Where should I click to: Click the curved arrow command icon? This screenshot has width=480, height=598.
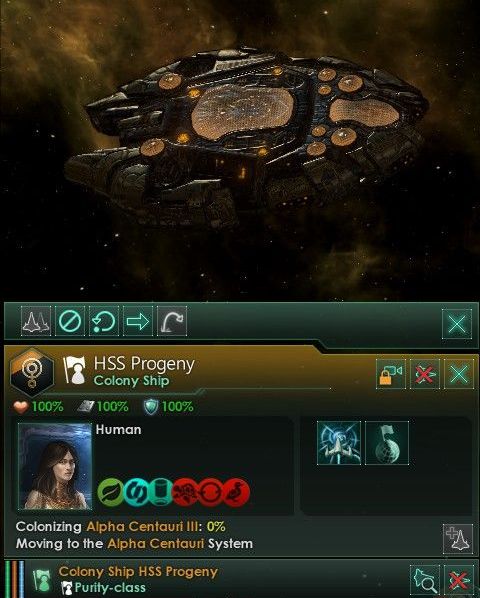(172, 321)
